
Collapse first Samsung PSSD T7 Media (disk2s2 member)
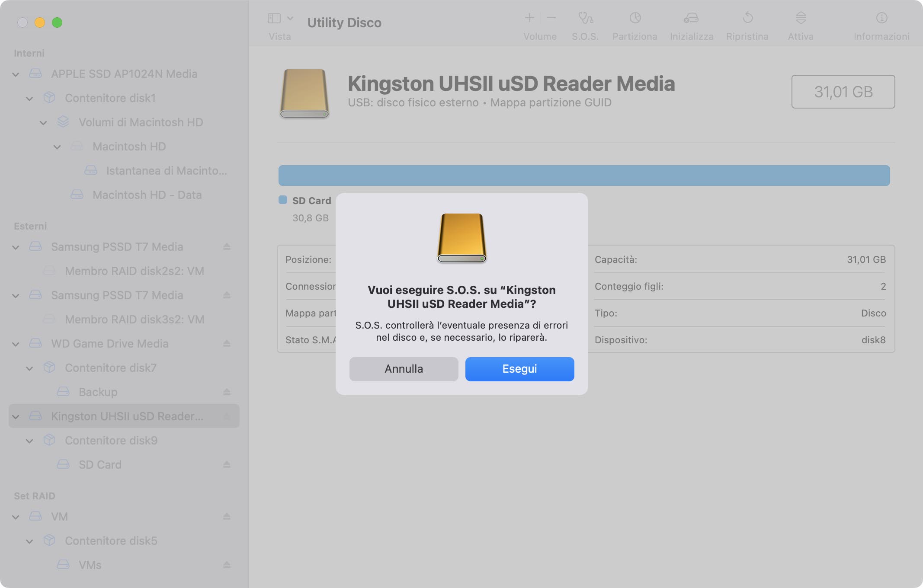[16, 247]
